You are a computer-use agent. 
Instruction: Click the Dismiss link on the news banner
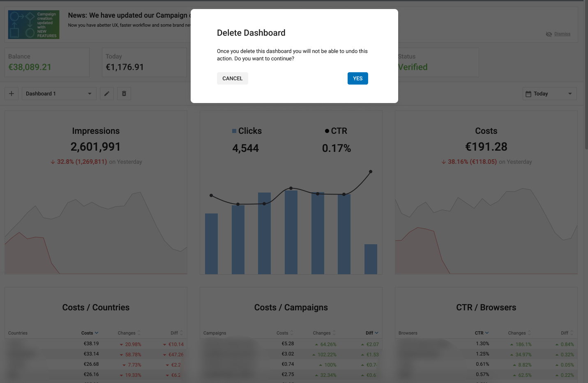(562, 34)
